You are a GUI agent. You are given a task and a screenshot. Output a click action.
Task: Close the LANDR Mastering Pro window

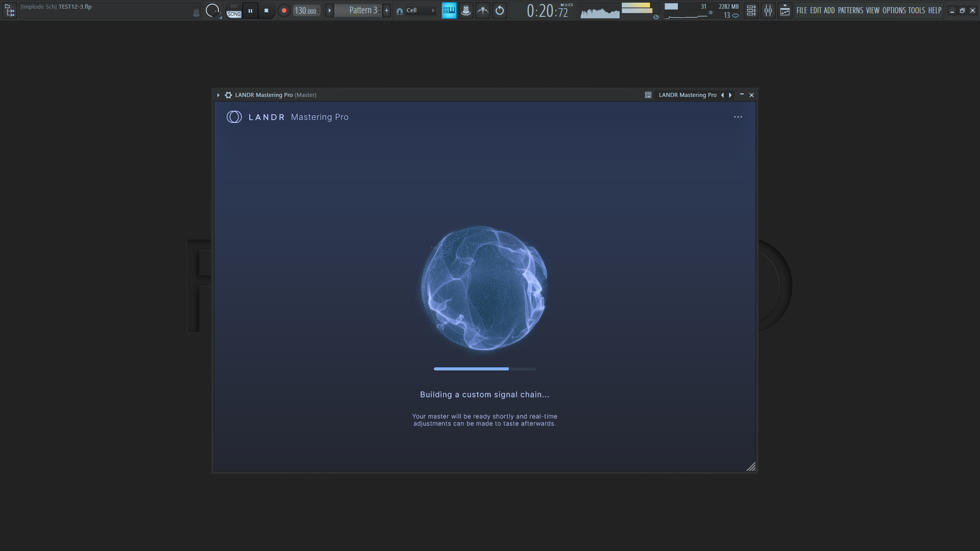751,95
